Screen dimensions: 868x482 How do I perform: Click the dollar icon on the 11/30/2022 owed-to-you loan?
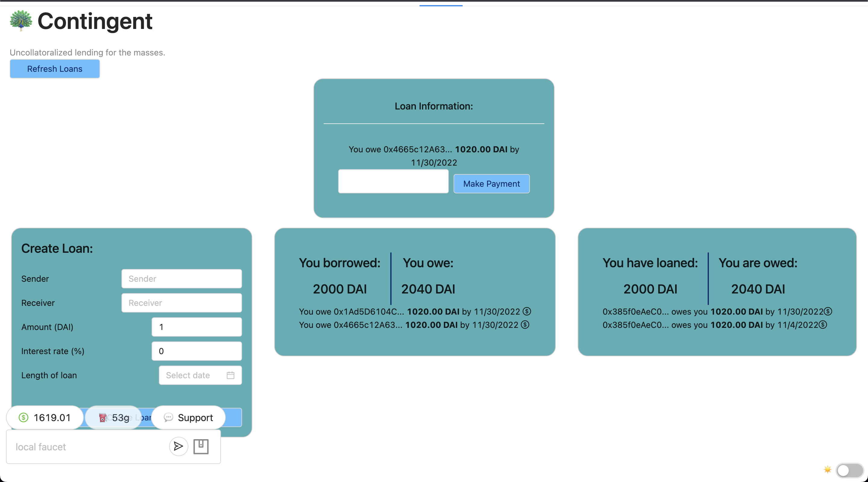point(828,311)
